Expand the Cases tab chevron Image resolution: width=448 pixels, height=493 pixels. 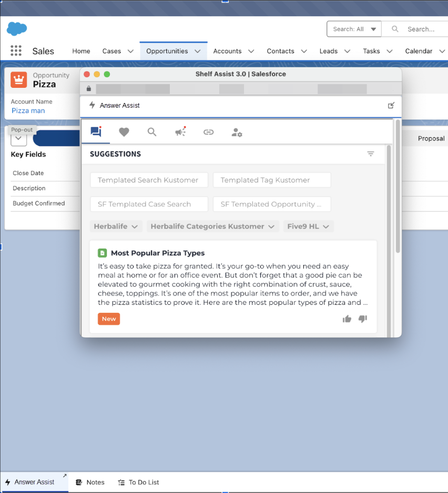[x=130, y=51]
